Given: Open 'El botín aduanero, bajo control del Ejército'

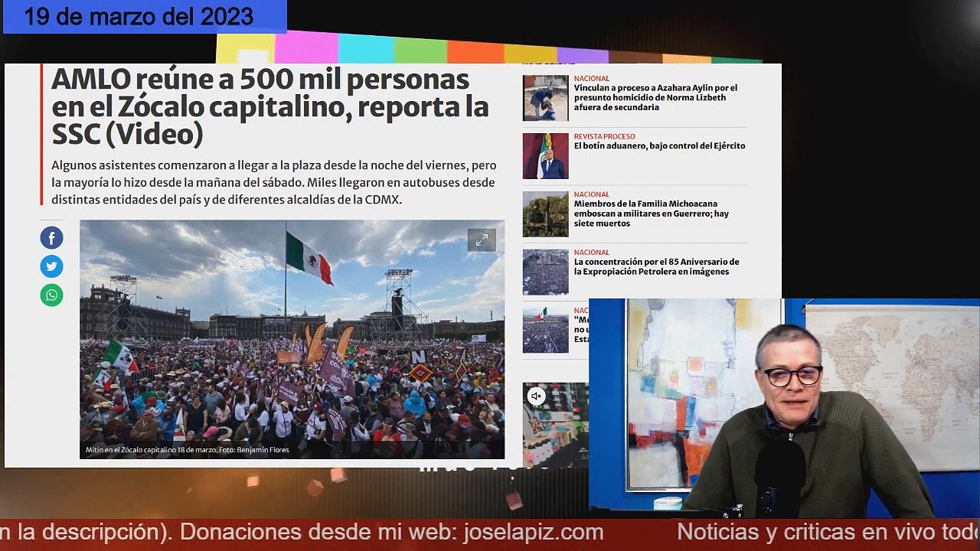Looking at the screenshot, I should coord(659,145).
